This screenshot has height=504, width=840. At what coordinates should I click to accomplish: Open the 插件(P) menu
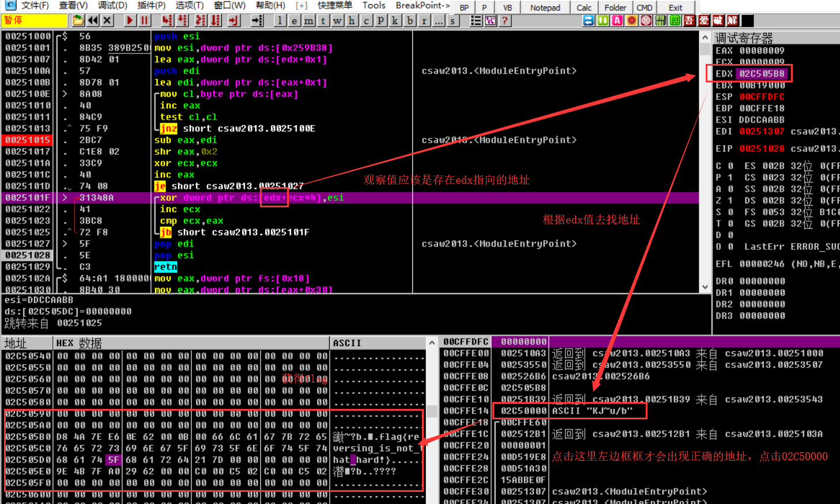(x=152, y=6)
